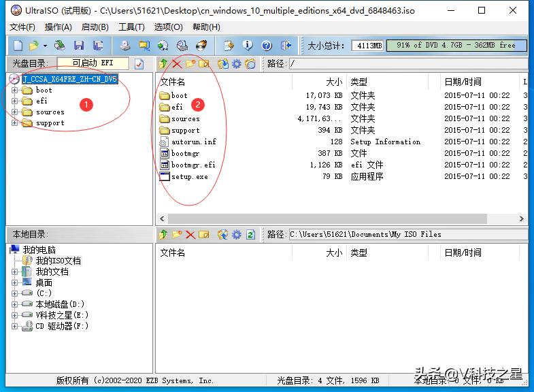534x392 pixels.
Task: Click the New file toolbar icon
Action: point(18,46)
